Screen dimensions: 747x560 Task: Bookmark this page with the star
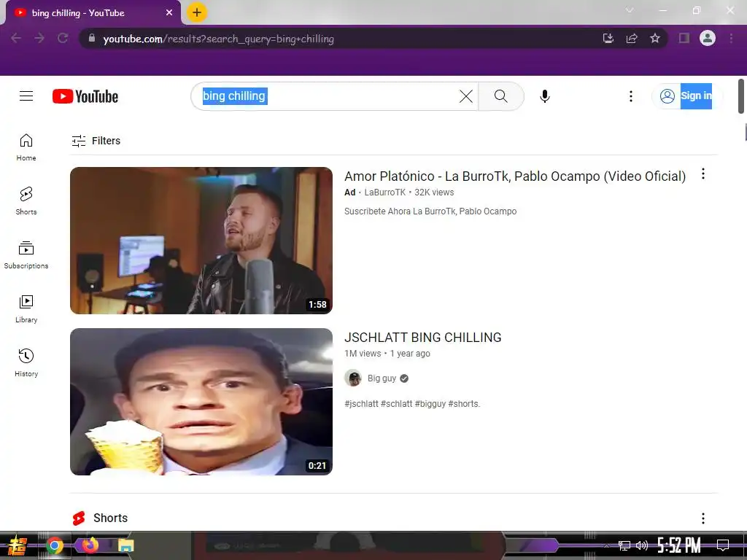tap(655, 38)
